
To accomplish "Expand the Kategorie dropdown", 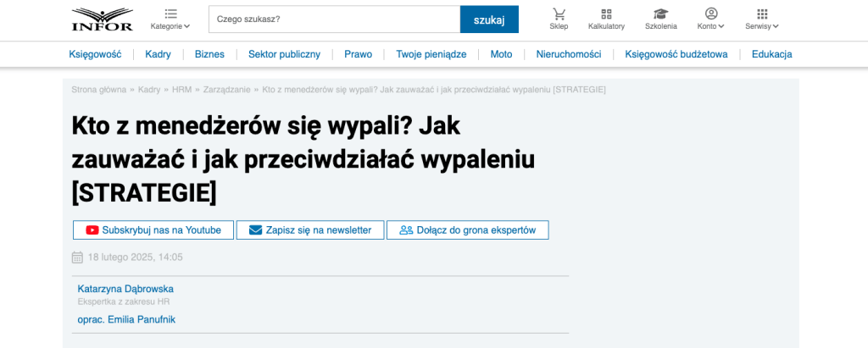I will pyautogui.click(x=170, y=26).
